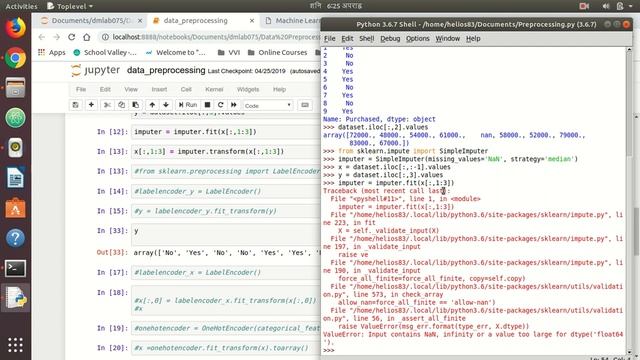The width and height of the screenshot is (640, 360).
Task: Open Python Shell's Shell menu
Action: [x=367, y=39]
